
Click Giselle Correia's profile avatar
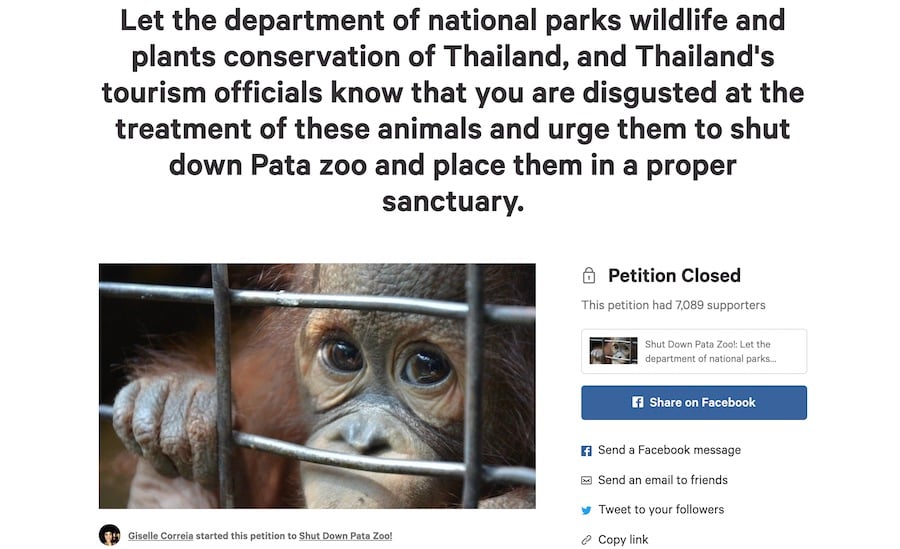click(109, 536)
